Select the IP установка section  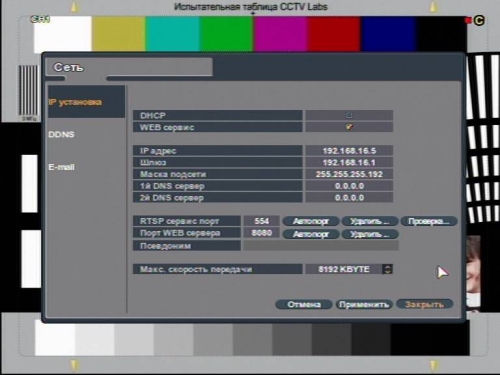pos(75,102)
